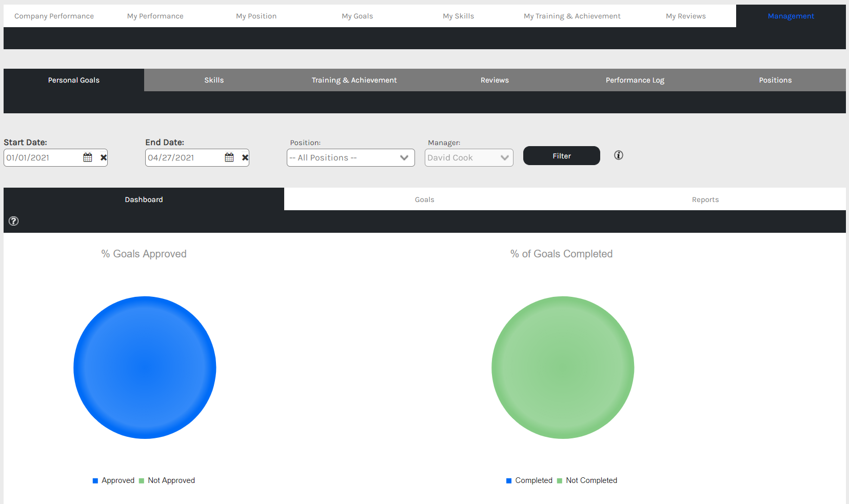Navigate to Company Performance
Viewport: 849px width, 504px height.
tap(54, 16)
